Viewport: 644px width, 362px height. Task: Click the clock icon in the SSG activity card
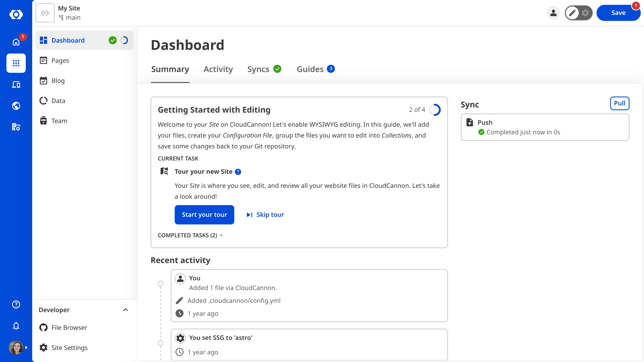click(x=180, y=352)
